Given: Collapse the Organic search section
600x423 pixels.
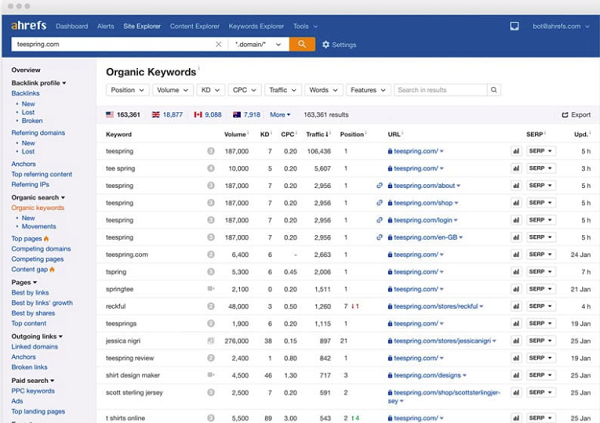Looking at the screenshot, I should pos(38,197).
